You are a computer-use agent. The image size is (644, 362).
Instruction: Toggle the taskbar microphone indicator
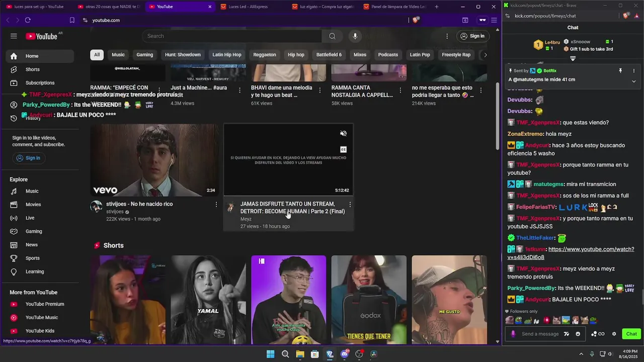tap(592, 354)
